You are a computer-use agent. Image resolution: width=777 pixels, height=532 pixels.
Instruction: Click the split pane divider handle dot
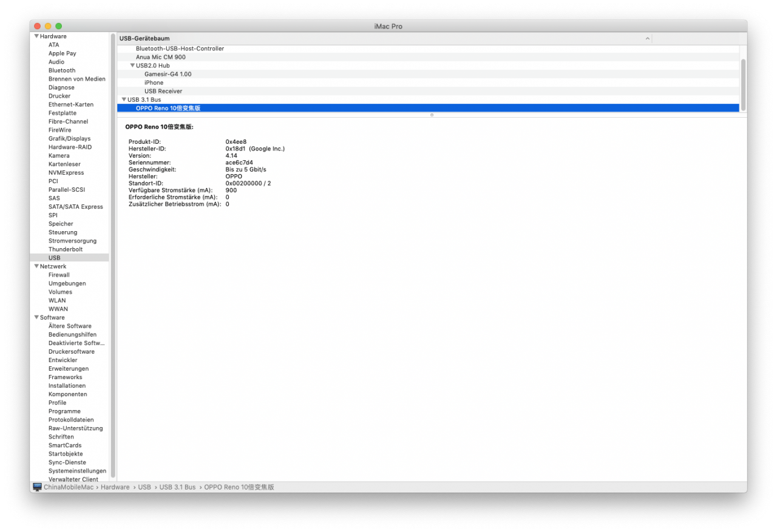[x=432, y=115]
